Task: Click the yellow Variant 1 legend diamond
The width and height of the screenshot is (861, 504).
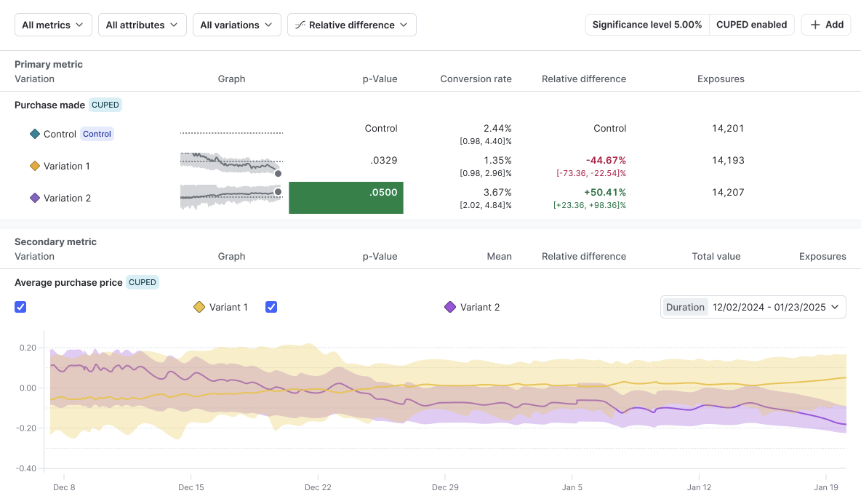Action: click(x=199, y=307)
